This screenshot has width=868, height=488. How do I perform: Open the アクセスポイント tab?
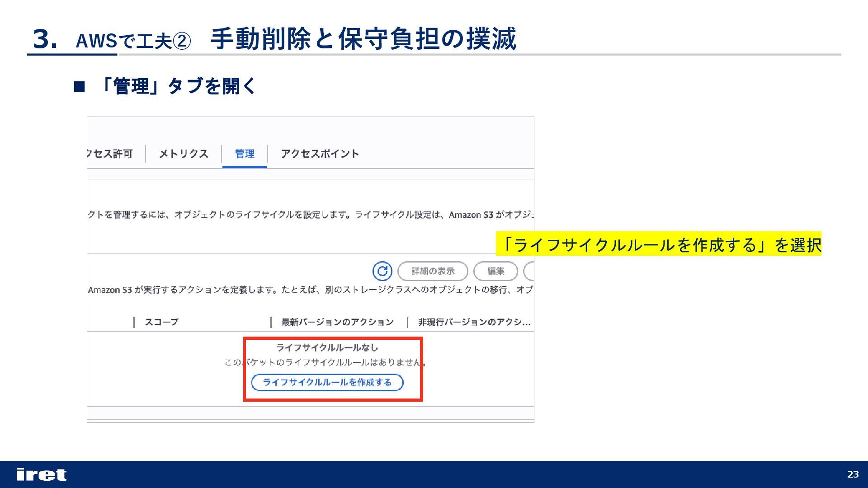coord(320,154)
